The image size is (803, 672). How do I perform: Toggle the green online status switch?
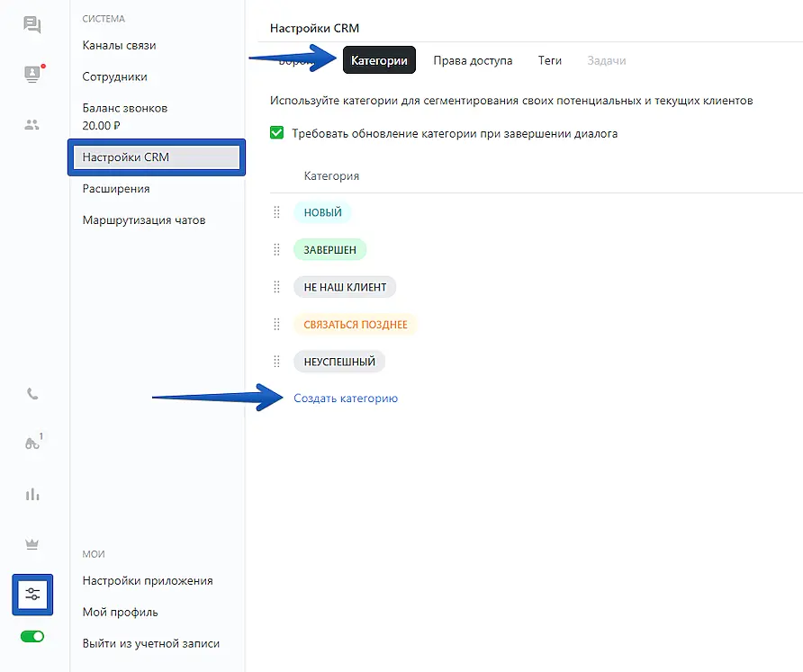click(32, 637)
